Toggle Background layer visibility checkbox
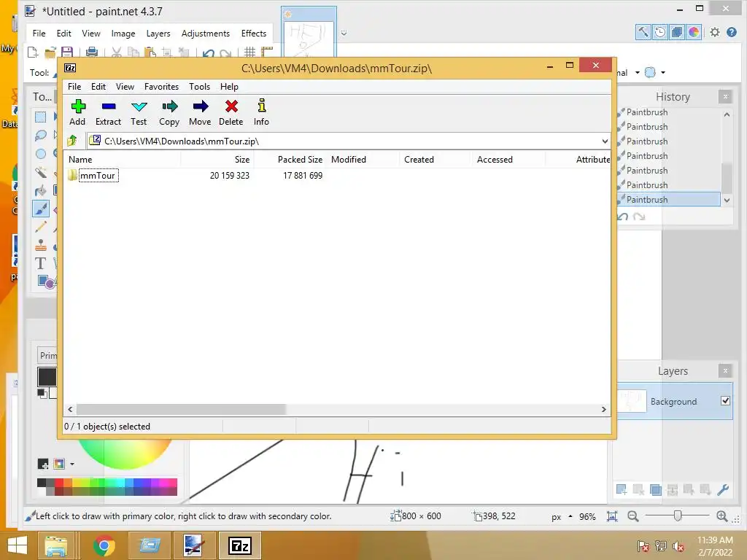Viewport: 747px width, 560px height. (725, 401)
